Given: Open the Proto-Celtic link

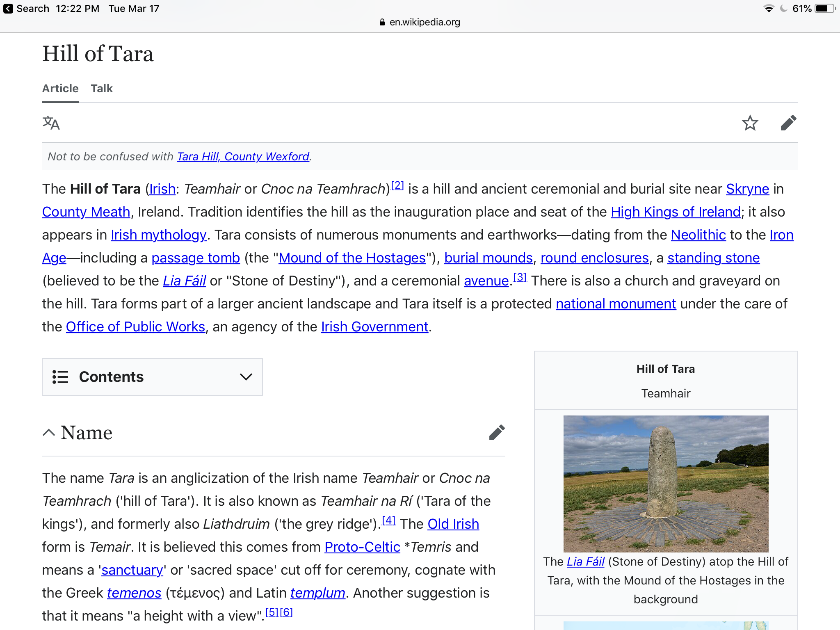Looking at the screenshot, I should [362, 547].
